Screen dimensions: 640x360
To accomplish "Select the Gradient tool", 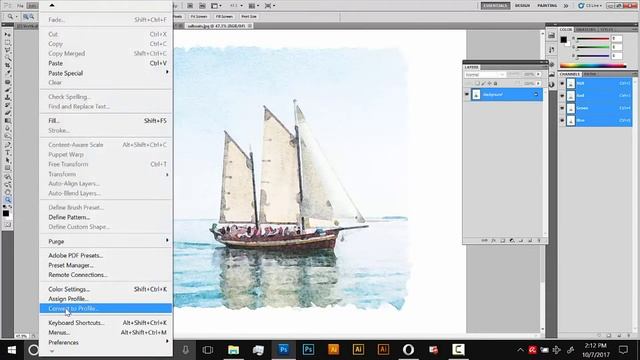I will [x=7, y=121].
